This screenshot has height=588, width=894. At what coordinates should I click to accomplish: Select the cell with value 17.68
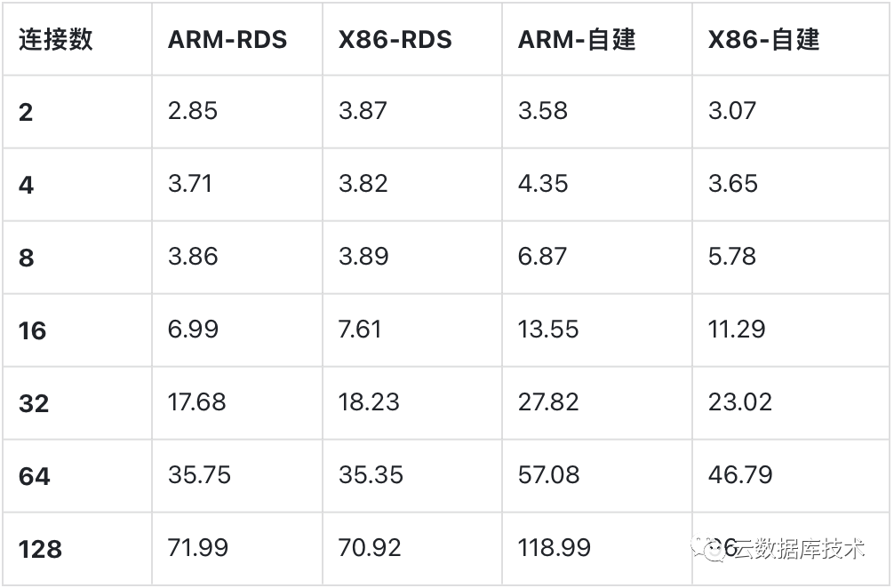[197, 402]
